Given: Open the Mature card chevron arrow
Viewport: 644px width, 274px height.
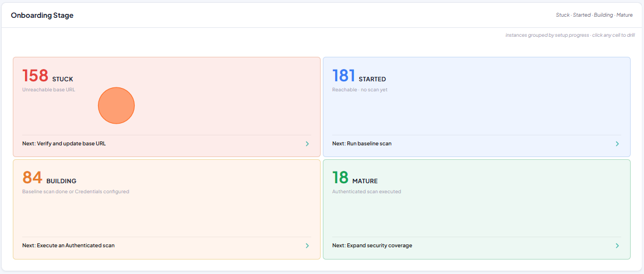Looking at the screenshot, I should [x=617, y=246].
